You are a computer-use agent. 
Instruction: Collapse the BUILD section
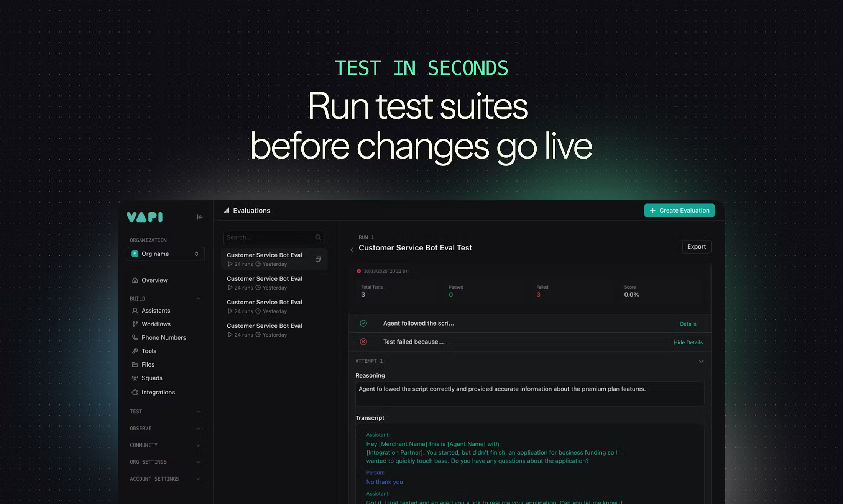[x=198, y=299]
